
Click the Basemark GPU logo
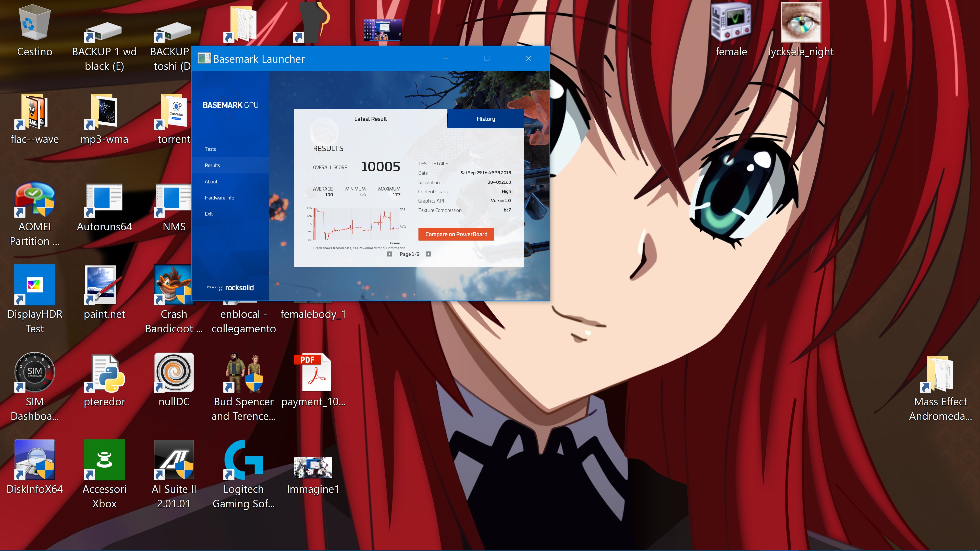[x=230, y=105]
